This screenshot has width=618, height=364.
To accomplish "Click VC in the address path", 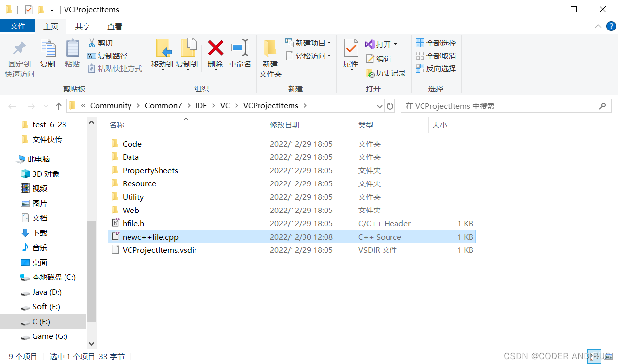I will pos(225,106).
